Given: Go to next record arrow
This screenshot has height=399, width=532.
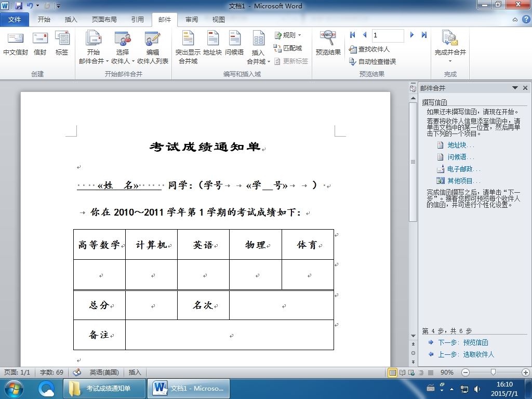Looking at the screenshot, I should (x=412, y=35).
